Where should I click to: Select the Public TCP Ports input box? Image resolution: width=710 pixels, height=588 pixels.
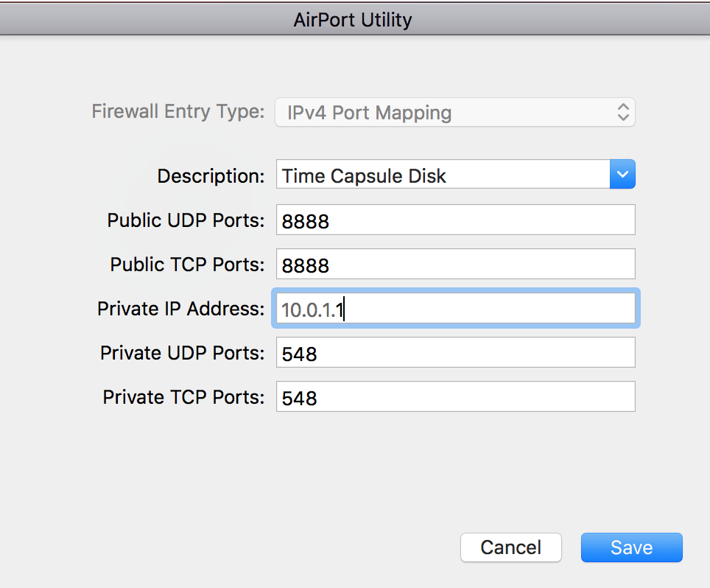(x=455, y=265)
